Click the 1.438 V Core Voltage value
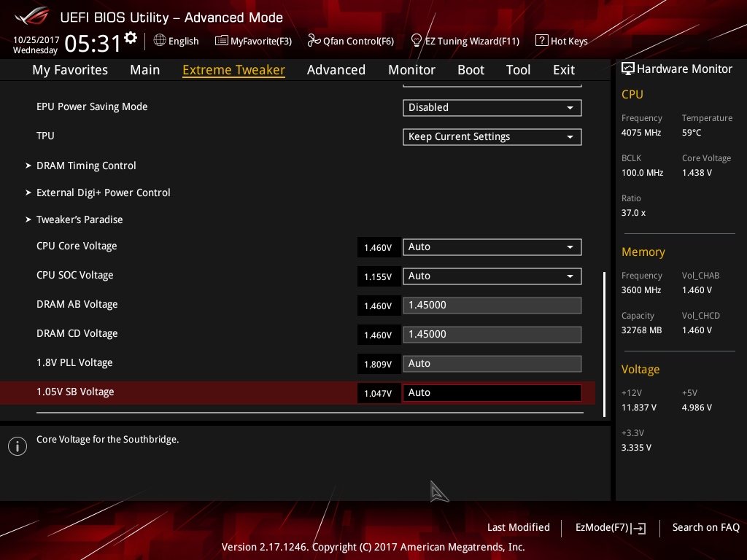The image size is (747, 560). click(697, 173)
